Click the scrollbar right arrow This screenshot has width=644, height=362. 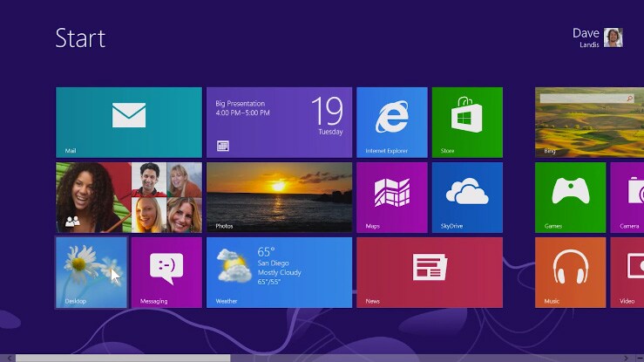(x=626, y=359)
